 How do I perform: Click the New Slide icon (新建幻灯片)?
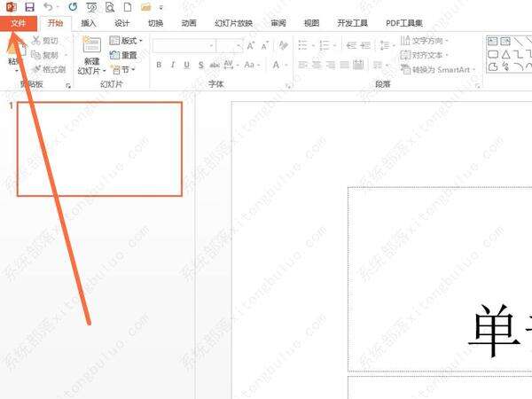click(x=92, y=44)
